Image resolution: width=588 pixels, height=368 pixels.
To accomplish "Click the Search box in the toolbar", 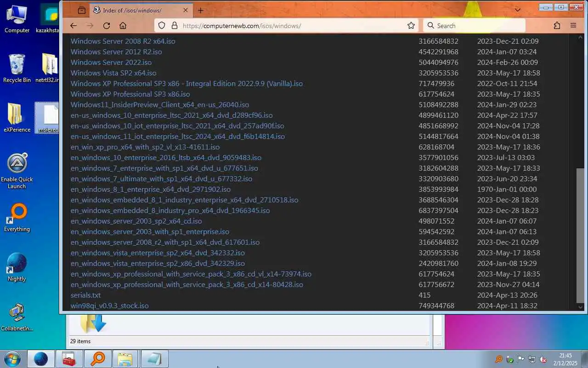I will (474, 26).
